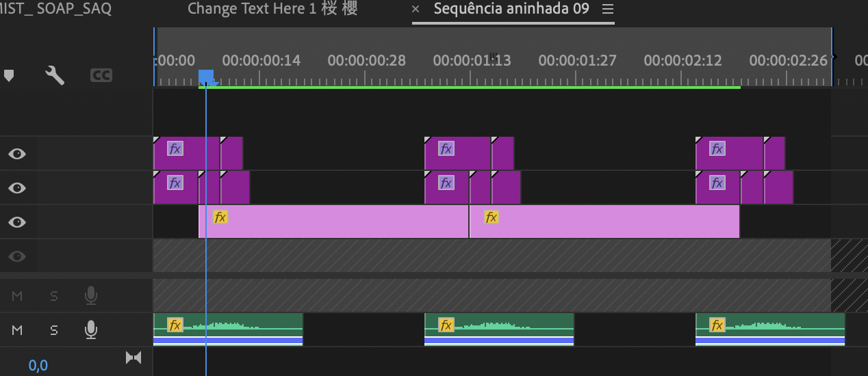Add a marker with marker icon
The image size is (868, 376).
pos(9,75)
